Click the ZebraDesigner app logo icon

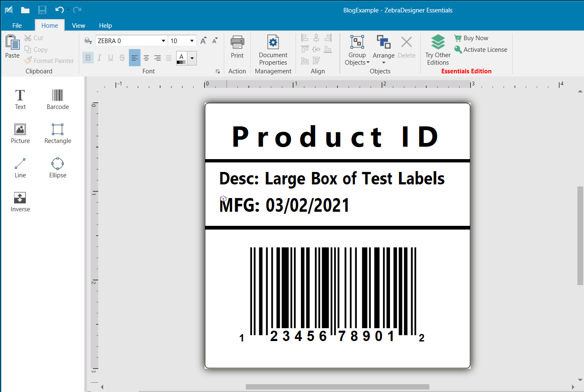click(x=9, y=10)
